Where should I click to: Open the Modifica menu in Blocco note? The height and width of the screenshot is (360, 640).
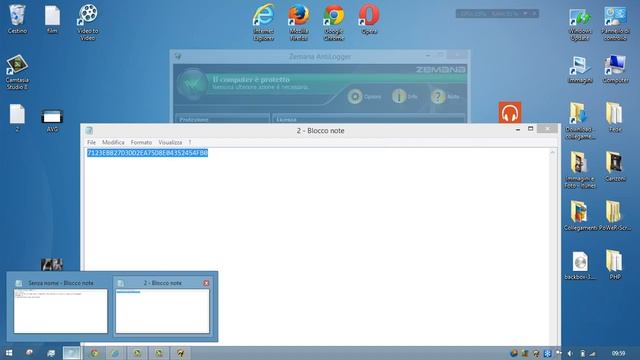click(x=113, y=142)
